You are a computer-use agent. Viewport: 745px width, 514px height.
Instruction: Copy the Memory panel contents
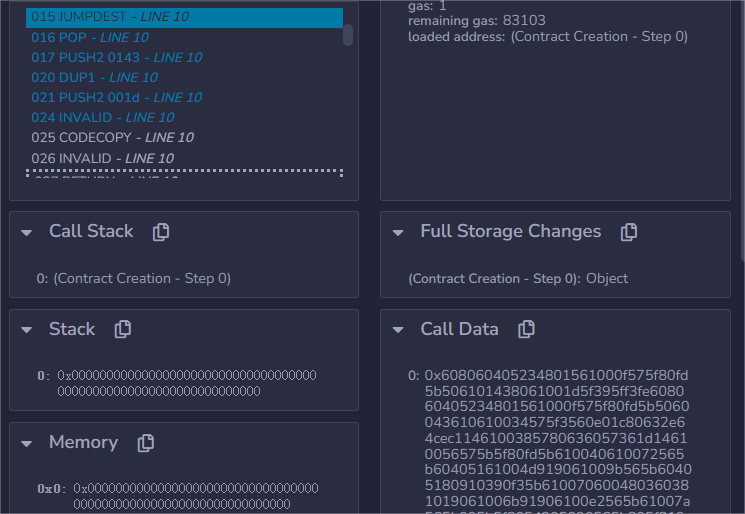(x=145, y=442)
